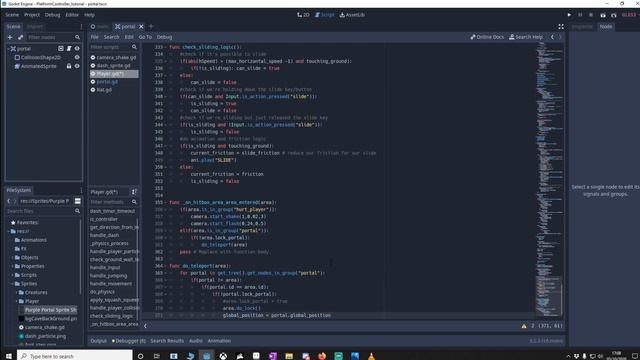
Task: Open script editor File menu
Action: click(x=95, y=37)
